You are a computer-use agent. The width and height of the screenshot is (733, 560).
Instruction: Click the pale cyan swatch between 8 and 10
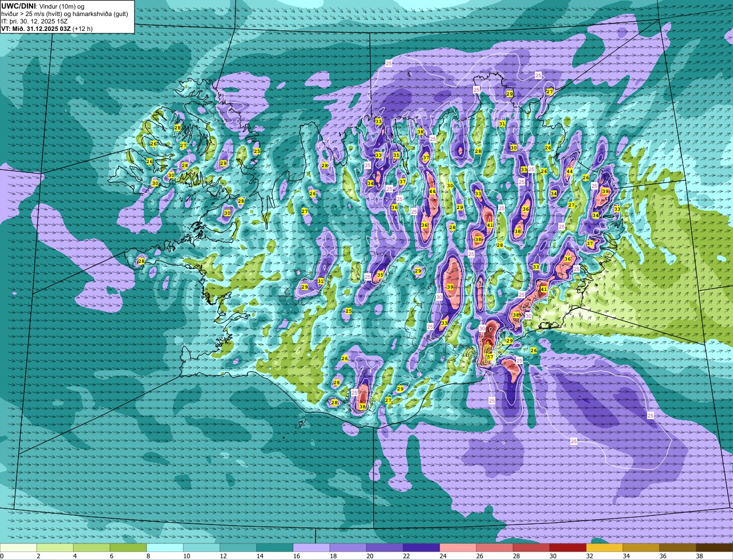pos(165,548)
